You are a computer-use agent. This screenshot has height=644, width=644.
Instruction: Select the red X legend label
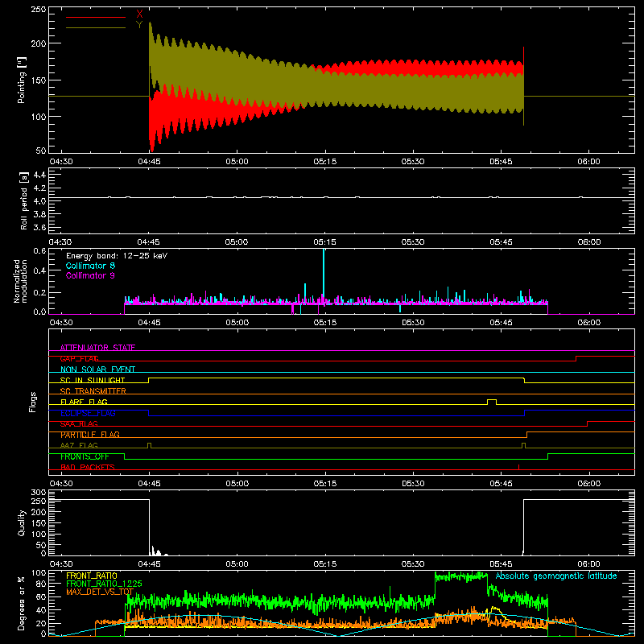point(139,14)
